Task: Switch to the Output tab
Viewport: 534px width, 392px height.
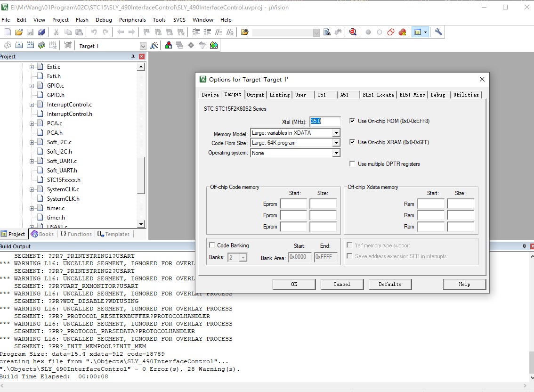Action: tap(255, 95)
